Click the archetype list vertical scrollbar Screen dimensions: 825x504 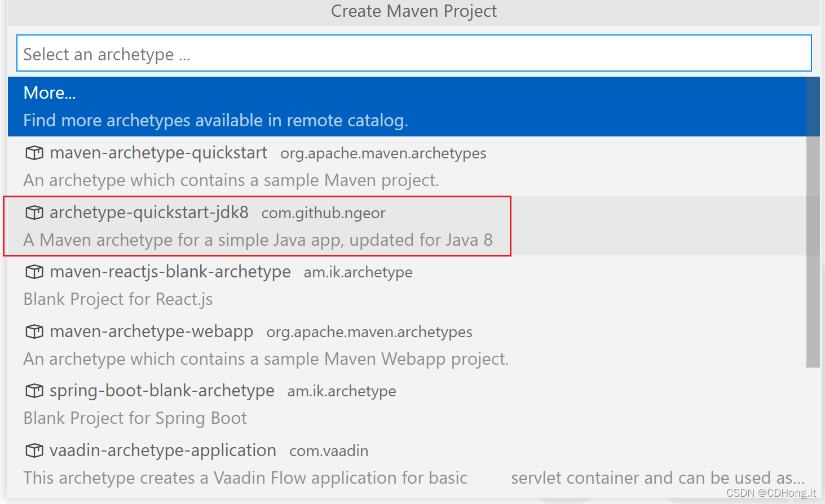pyautogui.click(x=813, y=222)
